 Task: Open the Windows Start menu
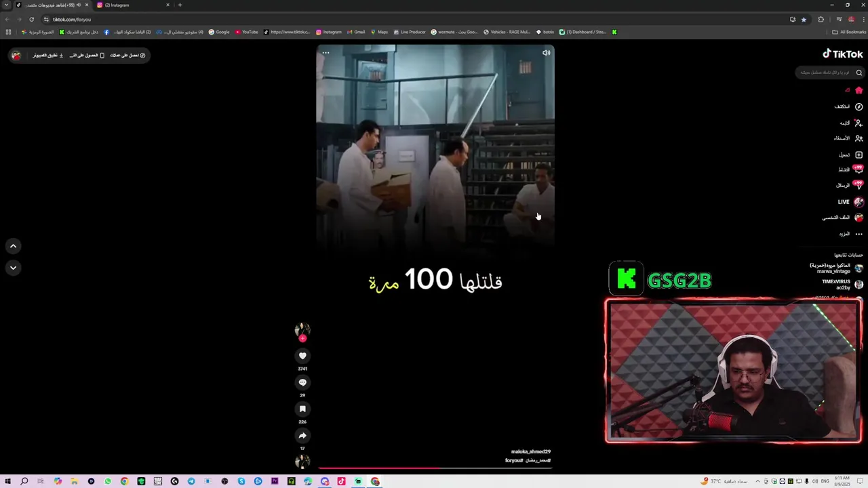pos(7,481)
